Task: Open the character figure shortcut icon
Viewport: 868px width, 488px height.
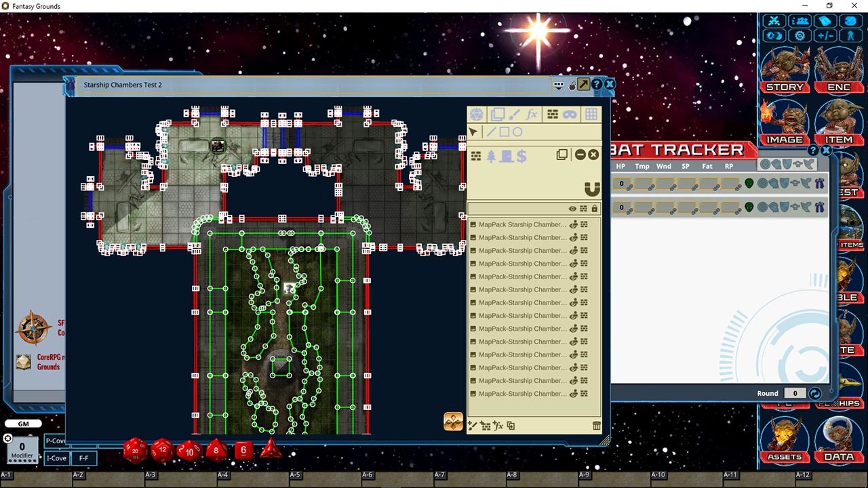Action: [850, 36]
